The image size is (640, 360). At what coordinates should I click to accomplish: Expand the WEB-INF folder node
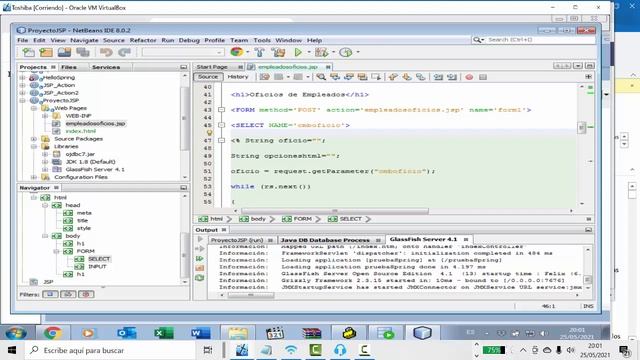click(45, 116)
